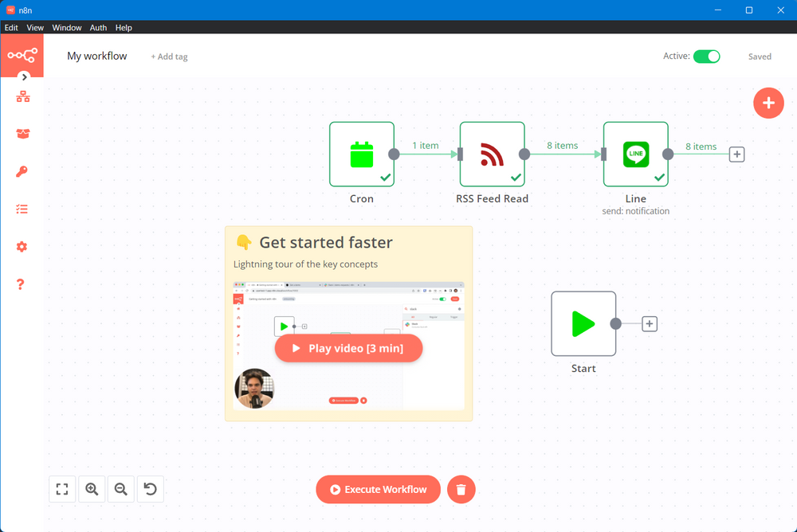Open the Executions list icon in the sidebar

(22, 209)
